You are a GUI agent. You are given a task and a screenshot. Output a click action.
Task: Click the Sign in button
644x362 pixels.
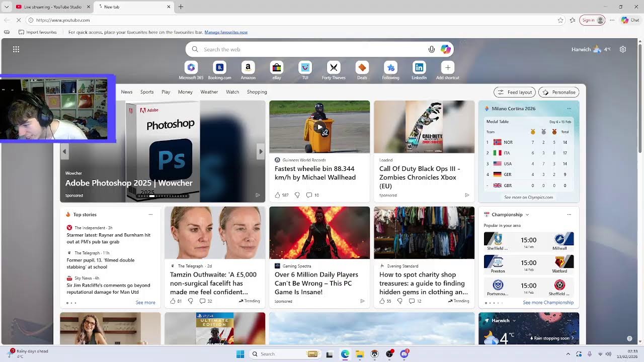pyautogui.click(x=592, y=20)
